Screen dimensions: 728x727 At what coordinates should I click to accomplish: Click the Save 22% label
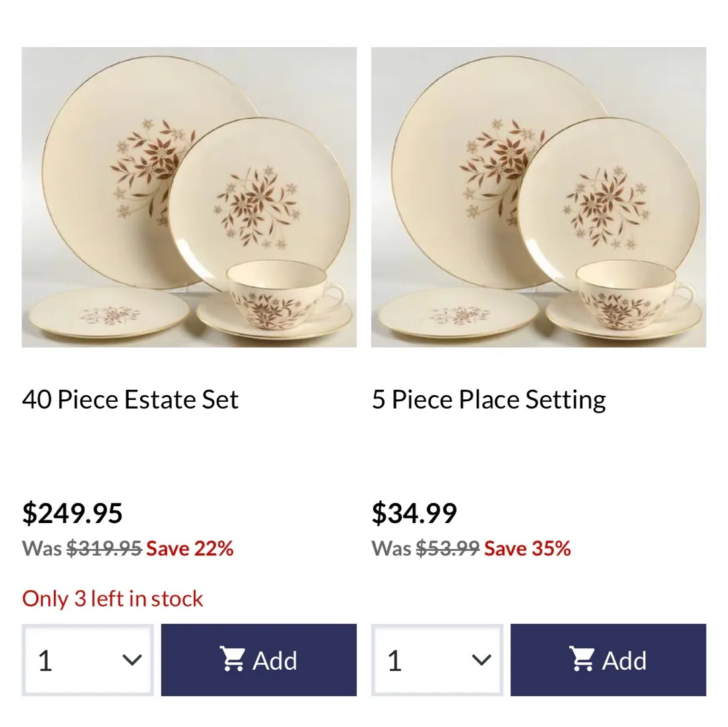coord(190,549)
